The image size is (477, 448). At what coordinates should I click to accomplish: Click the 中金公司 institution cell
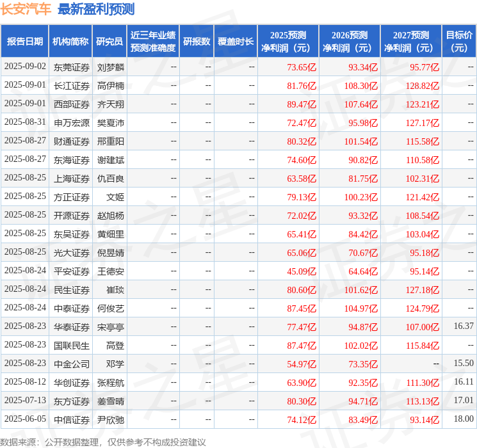[72, 364]
